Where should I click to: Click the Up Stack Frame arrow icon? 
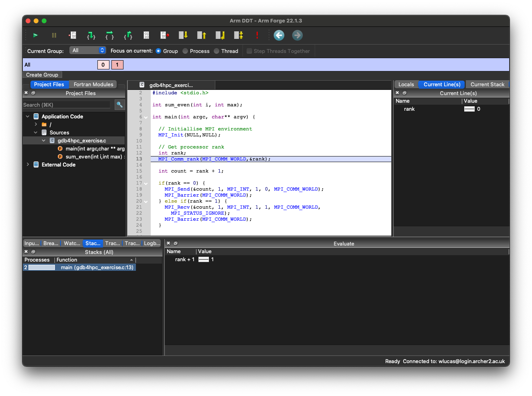pos(201,35)
